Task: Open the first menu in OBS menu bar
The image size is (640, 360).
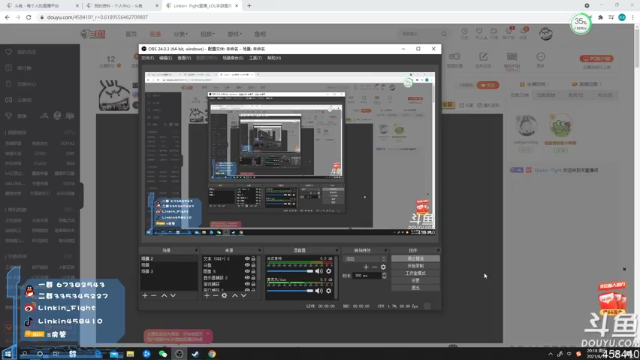Action: 147,58
